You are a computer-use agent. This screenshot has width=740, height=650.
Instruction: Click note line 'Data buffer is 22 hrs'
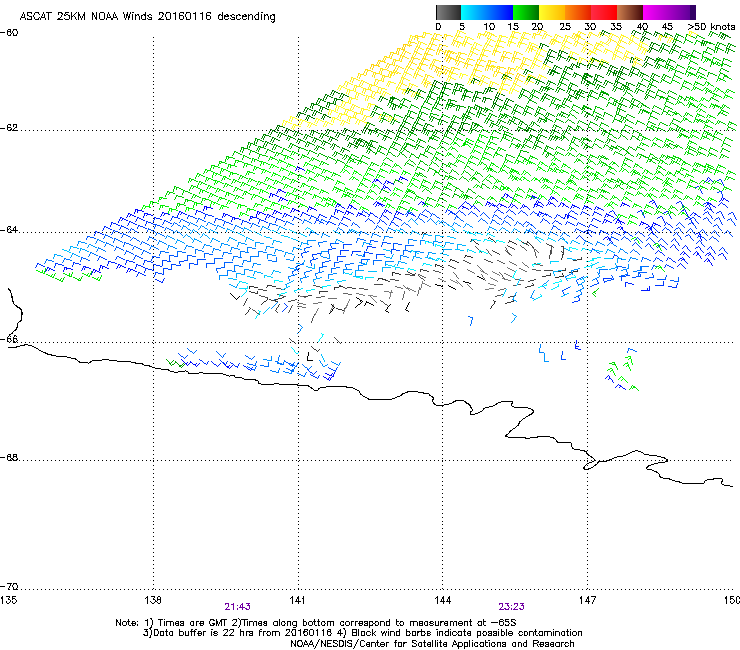click(x=362, y=633)
